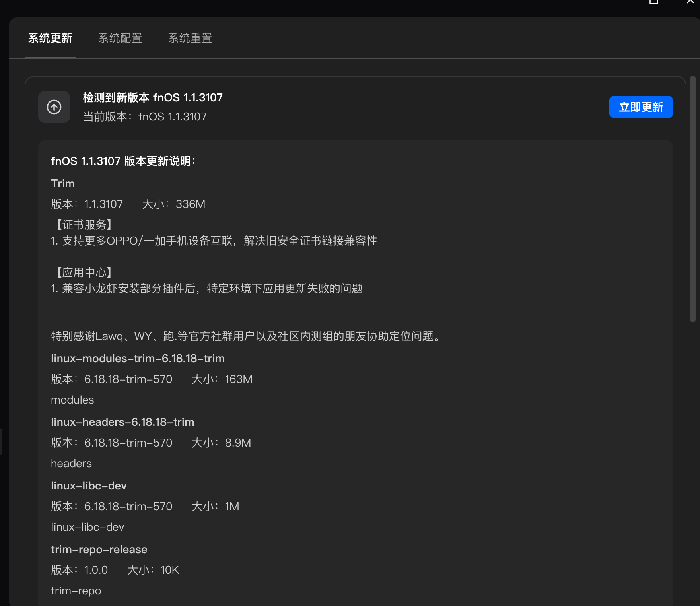
Task: Click the linux-headers-6.18.18-trim package heading
Action: (122, 422)
